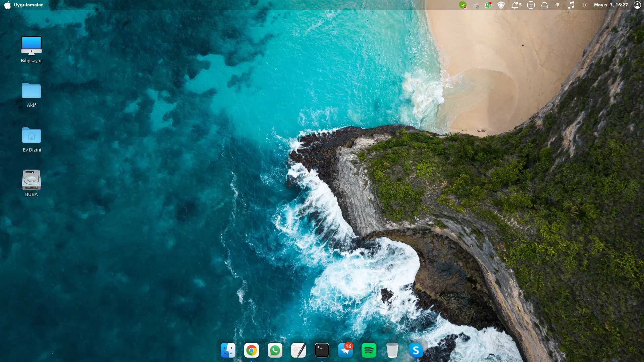Image resolution: width=644 pixels, height=362 pixels.
Task: Open Finder file manager from dock
Action: pos(228,350)
